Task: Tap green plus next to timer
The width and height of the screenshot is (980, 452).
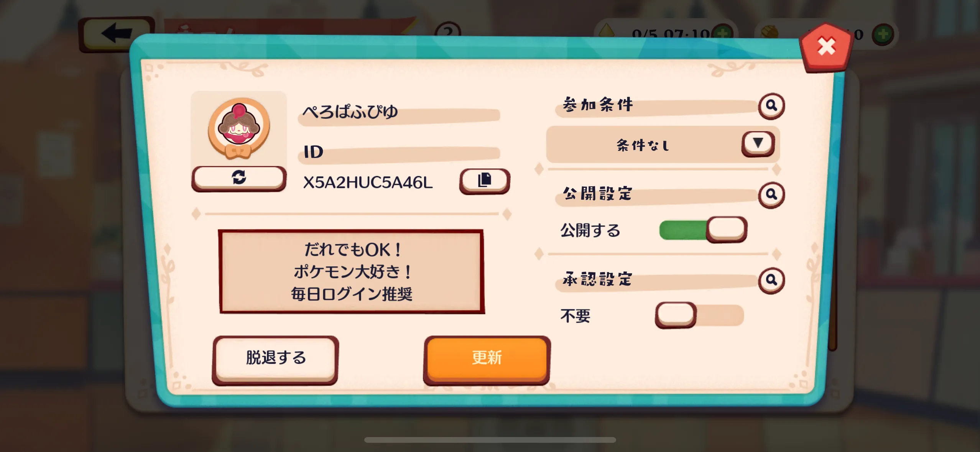Action: pos(722,34)
